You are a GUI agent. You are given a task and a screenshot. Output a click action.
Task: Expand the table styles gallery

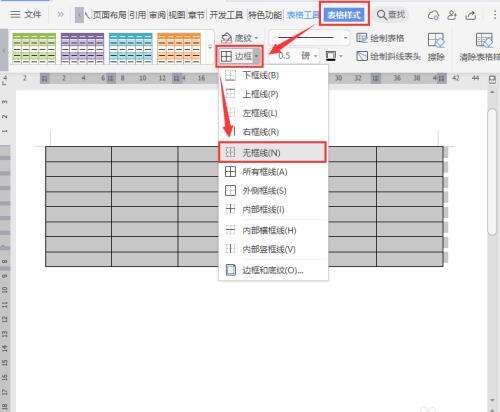pos(210,48)
